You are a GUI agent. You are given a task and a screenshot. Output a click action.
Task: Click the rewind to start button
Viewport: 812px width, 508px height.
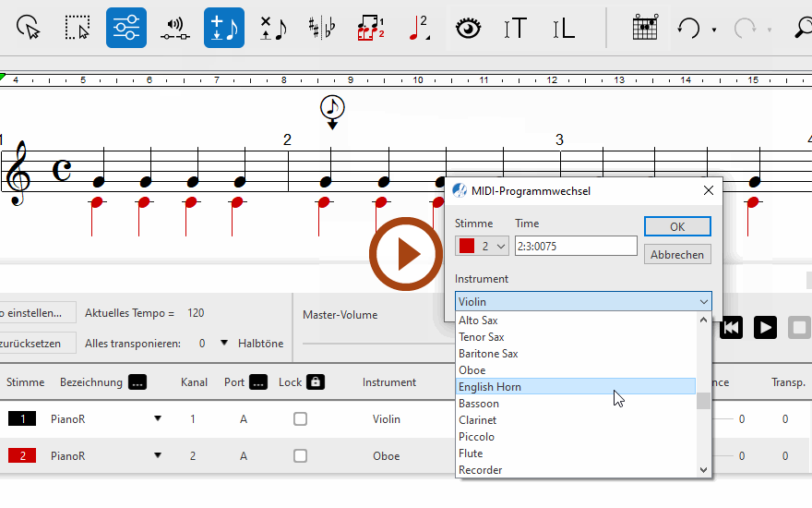pos(731,327)
